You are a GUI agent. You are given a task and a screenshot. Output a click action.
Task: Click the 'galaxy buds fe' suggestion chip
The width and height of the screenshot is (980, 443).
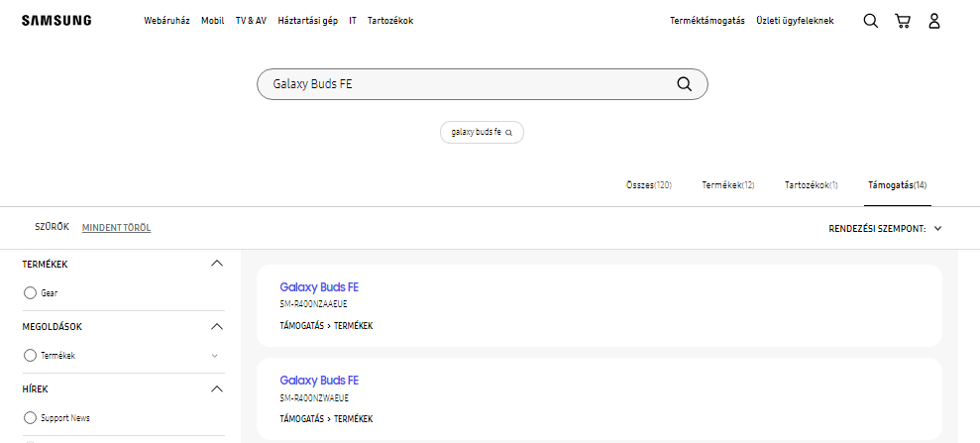pos(481,132)
